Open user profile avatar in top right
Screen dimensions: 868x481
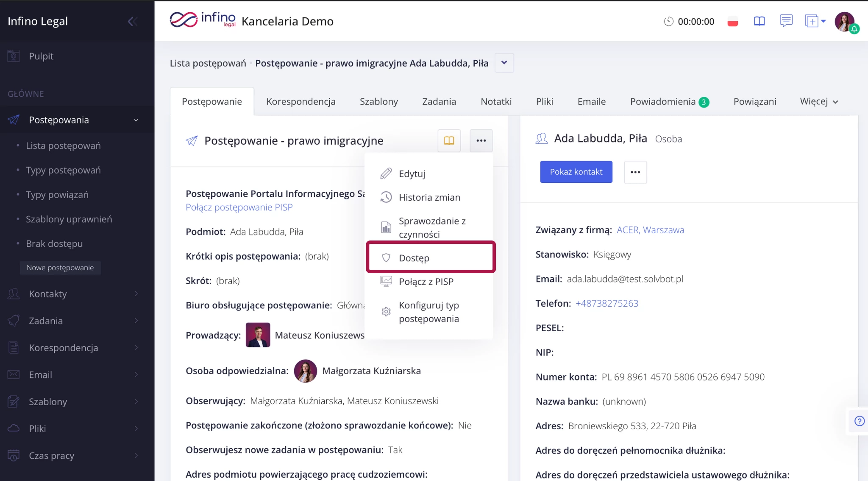click(x=845, y=21)
